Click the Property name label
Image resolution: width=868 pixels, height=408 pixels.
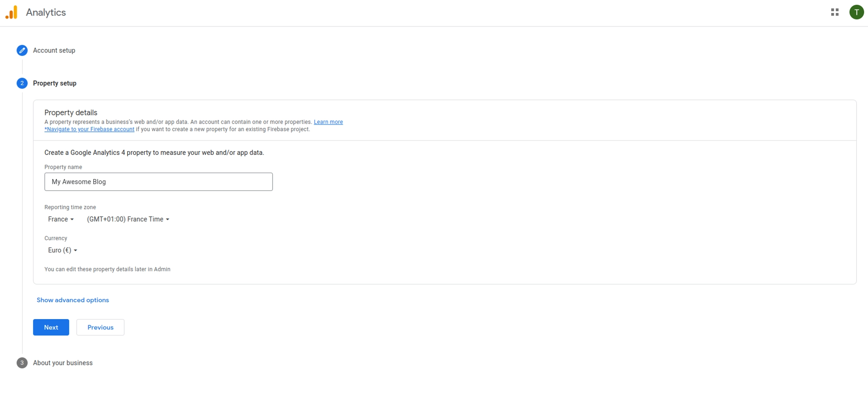(x=63, y=167)
